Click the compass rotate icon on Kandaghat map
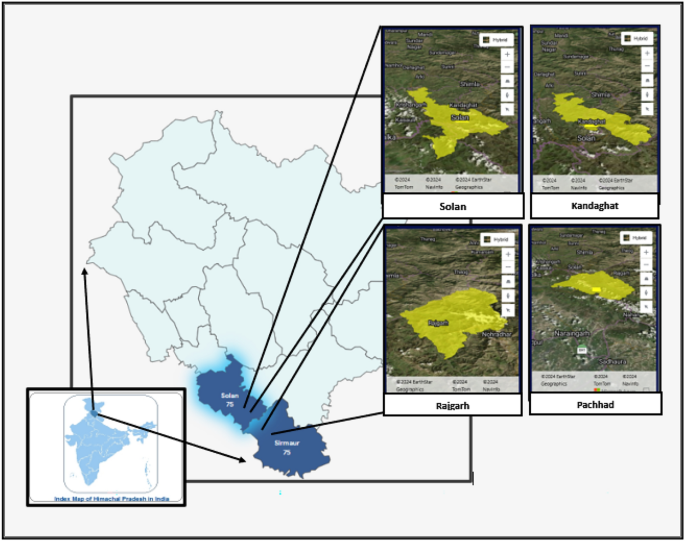The image size is (685, 541). click(647, 94)
